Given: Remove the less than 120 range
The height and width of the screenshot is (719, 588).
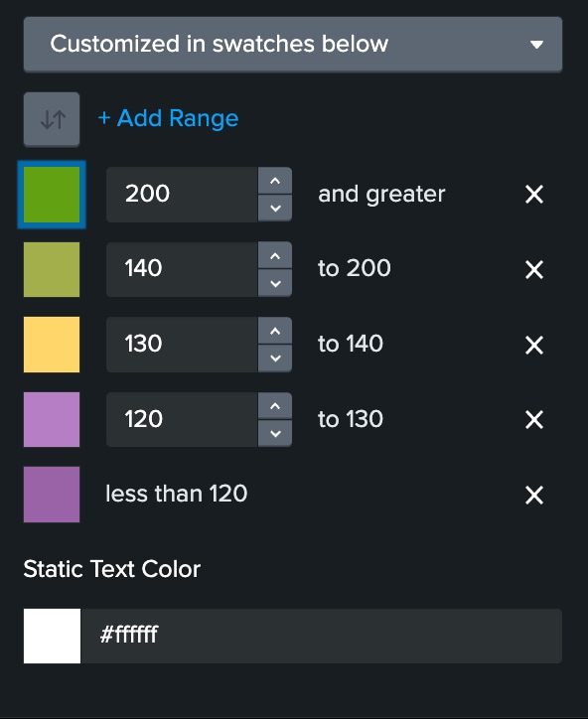Looking at the screenshot, I should coord(534,495).
